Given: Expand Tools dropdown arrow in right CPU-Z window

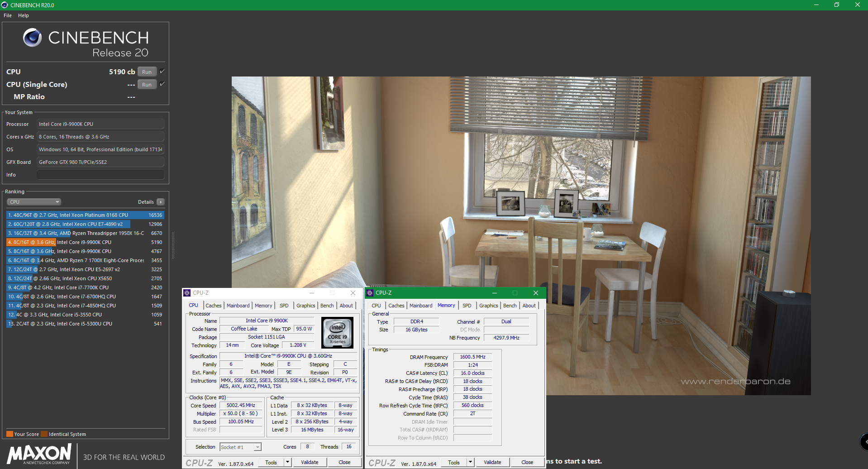Looking at the screenshot, I should click(x=470, y=462).
